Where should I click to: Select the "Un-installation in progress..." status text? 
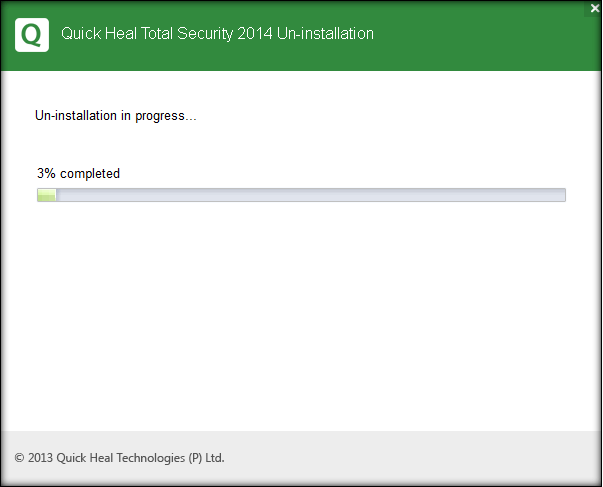[115, 116]
